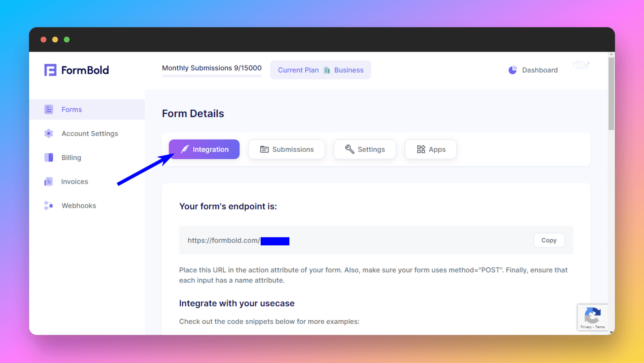
Task: Click the page vertical scrollbar
Action: coord(611,94)
